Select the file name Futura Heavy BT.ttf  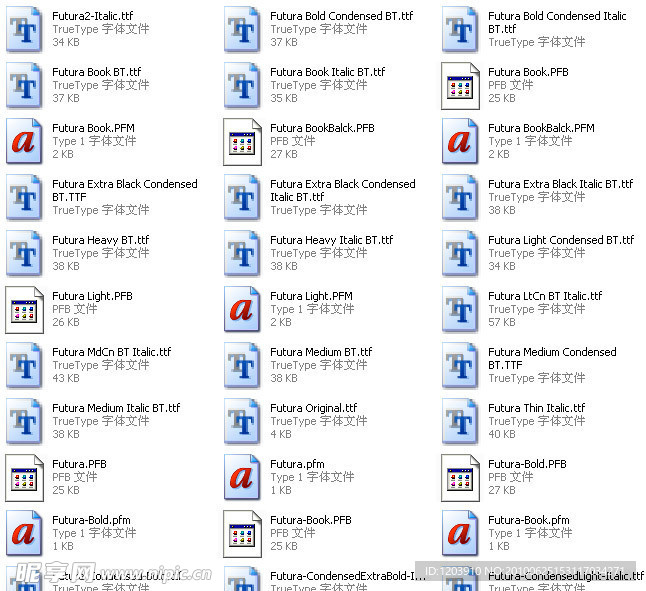click(101, 240)
